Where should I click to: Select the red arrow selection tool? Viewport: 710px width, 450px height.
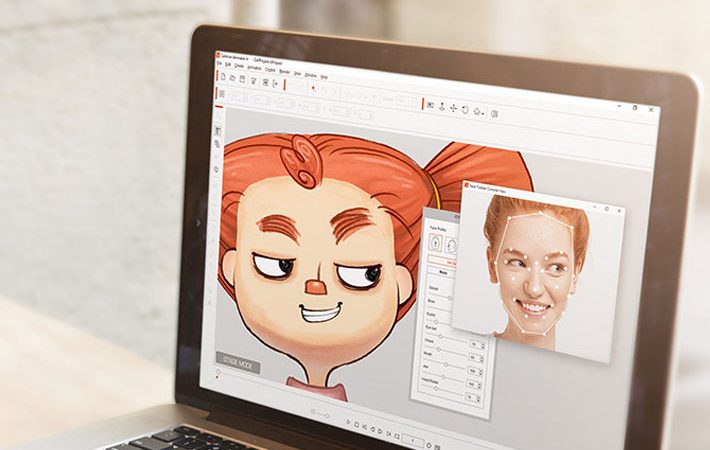(313, 88)
